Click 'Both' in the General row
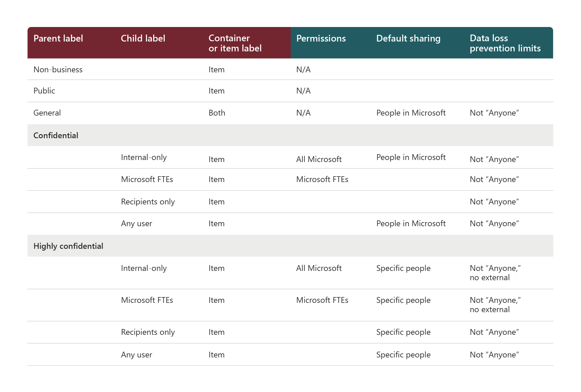581x392 pixels. 217,113
